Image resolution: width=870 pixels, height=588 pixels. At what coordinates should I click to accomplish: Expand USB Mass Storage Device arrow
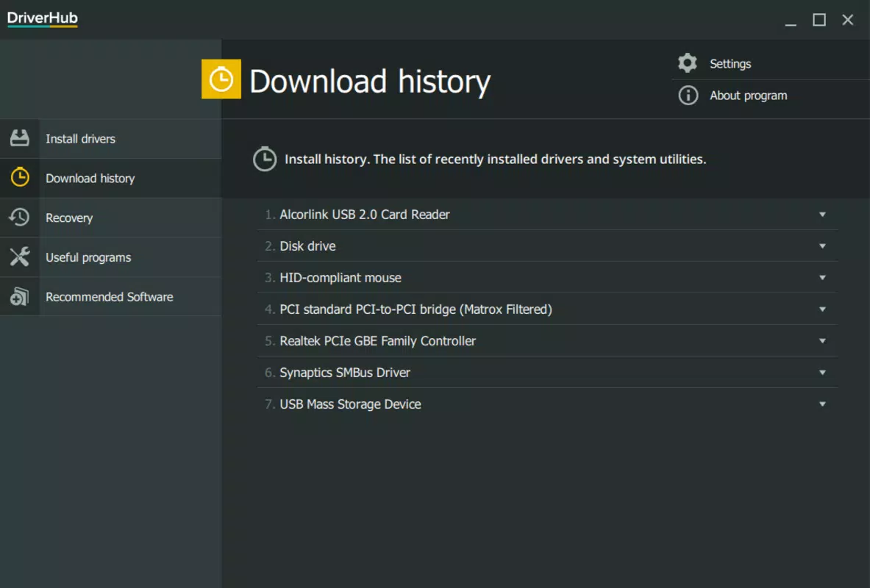coord(822,404)
